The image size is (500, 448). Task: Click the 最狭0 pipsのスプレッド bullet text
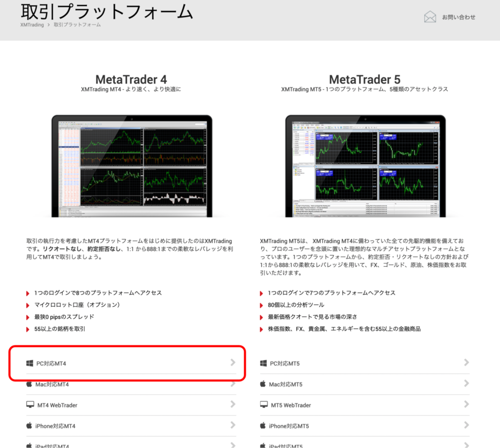[x=64, y=317]
